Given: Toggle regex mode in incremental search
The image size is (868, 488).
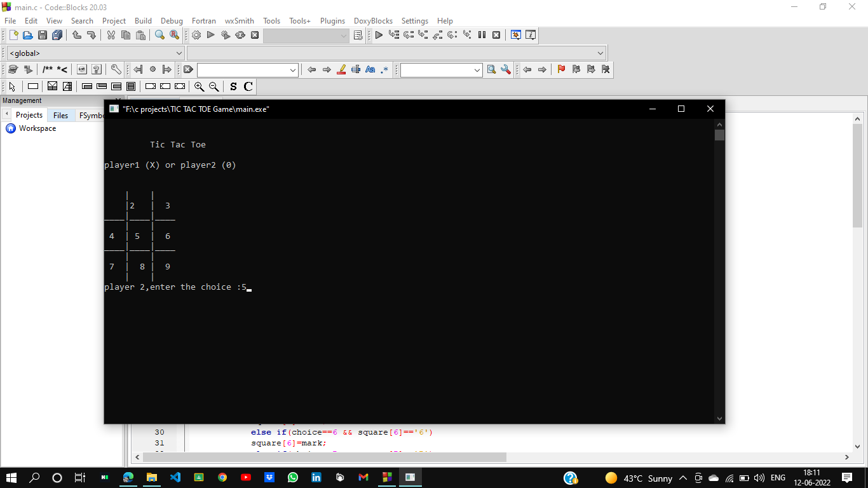Looking at the screenshot, I should coord(384,69).
